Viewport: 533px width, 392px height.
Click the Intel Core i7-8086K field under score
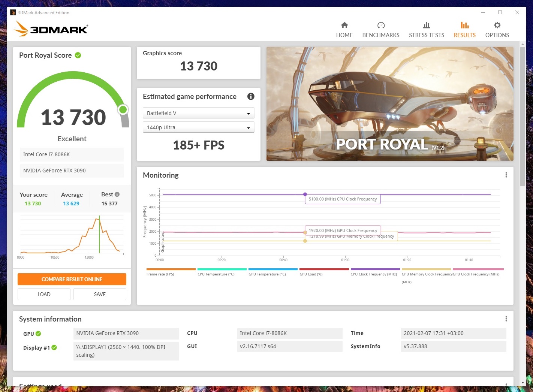pyautogui.click(x=72, y=154)
